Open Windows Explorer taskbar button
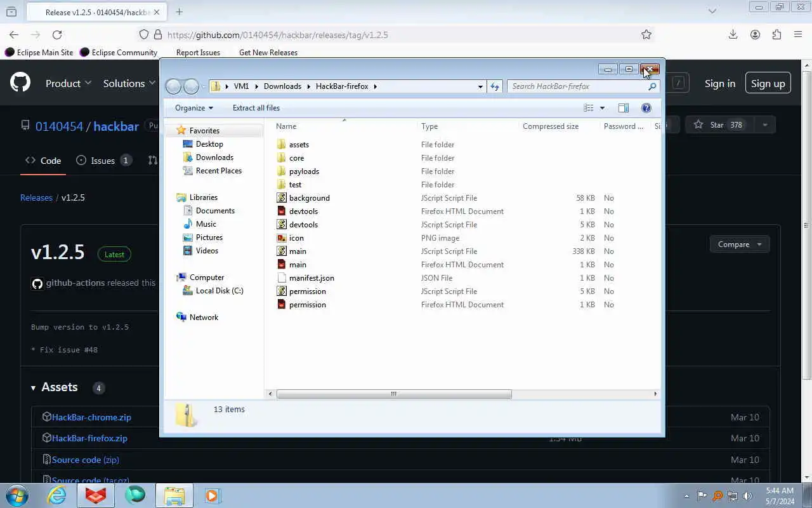The height and width of the screenshot is (508, 812). coord(174,495)
